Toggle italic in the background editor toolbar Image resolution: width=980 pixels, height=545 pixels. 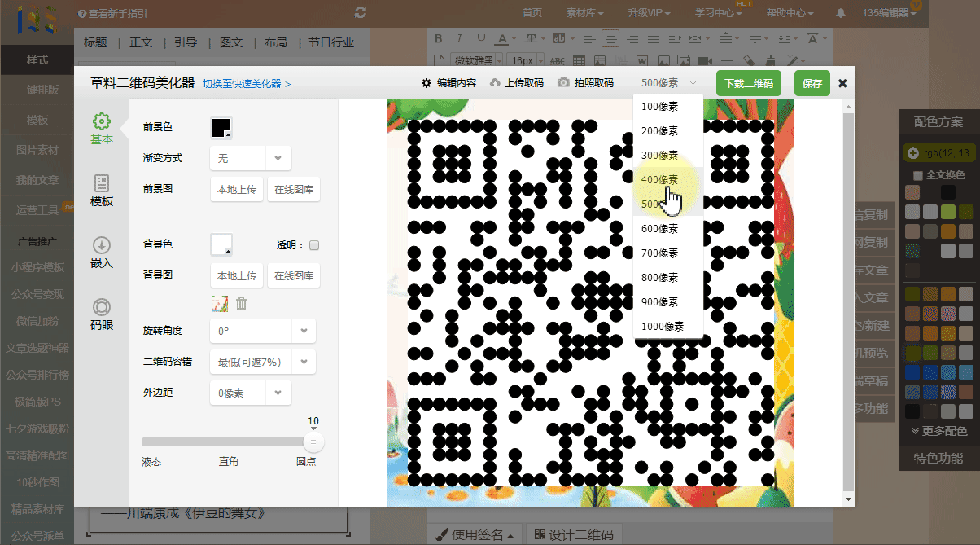(459, 38)
